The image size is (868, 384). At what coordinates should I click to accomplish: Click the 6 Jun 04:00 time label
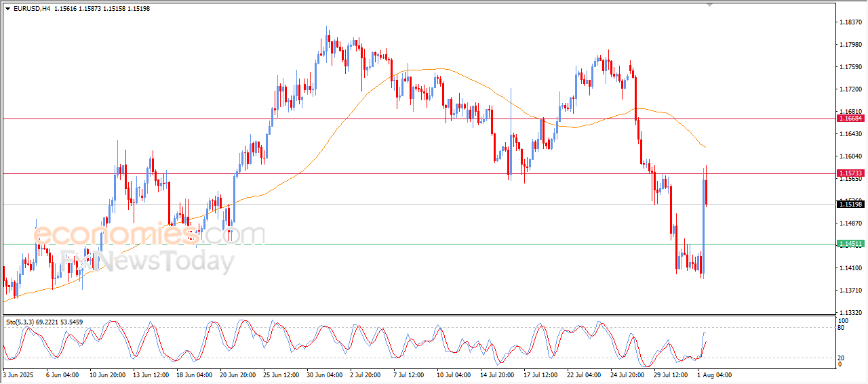(x=62, y=375)
